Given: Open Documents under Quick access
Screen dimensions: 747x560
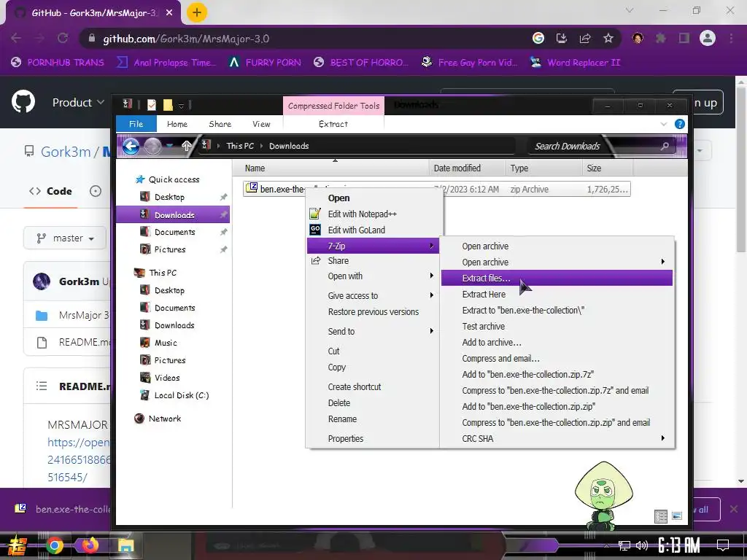Looking at the screenshot, I should coord(174,232).
